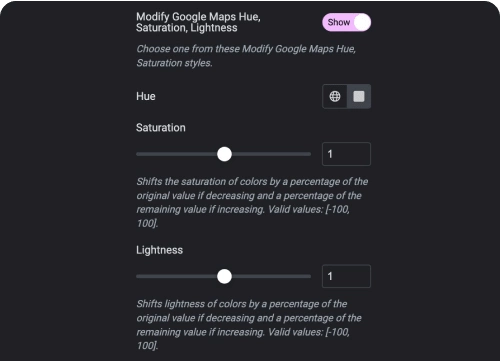The image size is (500, 361).
Task: Click the Lightness slider handle
Action: pyautogui.click(x=224, y=276)
